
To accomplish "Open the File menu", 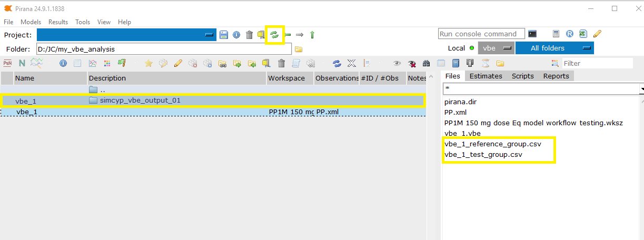I will (8, 22).
